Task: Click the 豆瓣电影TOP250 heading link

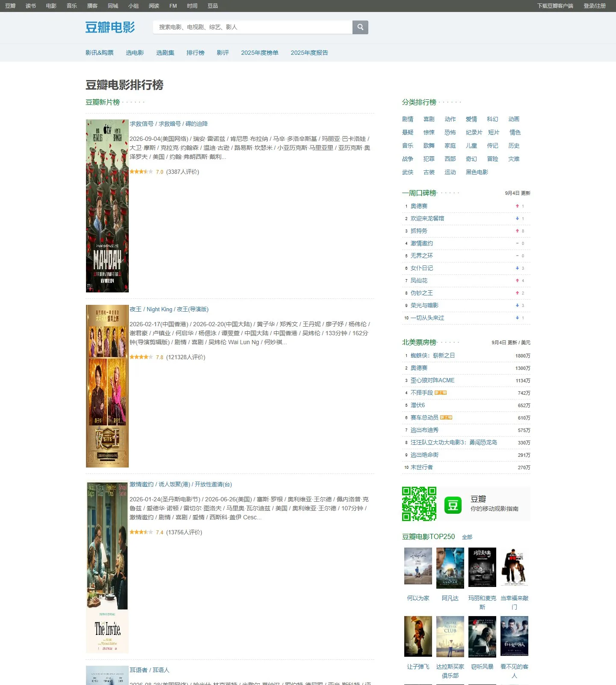Action: click(429, 537)
